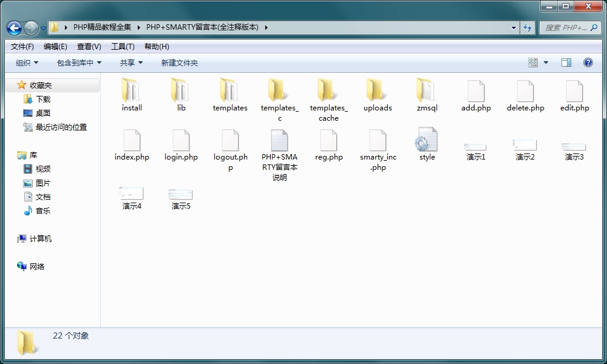The width and height of the screenshot is (607, 364).
Task: Open 桌面 in the navigation pane
Action: (x=42, y=113)
